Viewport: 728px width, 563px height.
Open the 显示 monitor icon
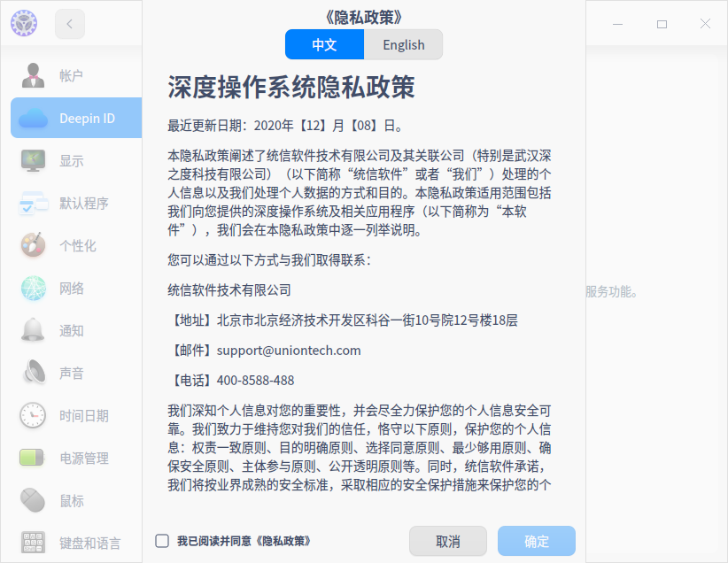pyautogui.click(x=33, y=160)
